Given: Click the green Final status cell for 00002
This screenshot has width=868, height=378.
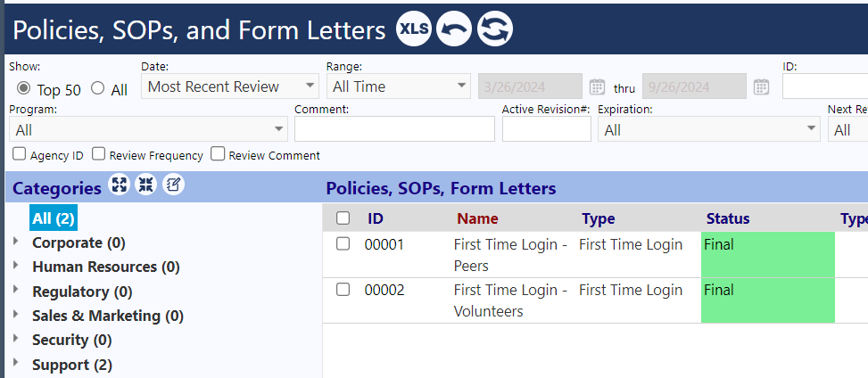Looking at the screenshot, I should click(768, 300).
